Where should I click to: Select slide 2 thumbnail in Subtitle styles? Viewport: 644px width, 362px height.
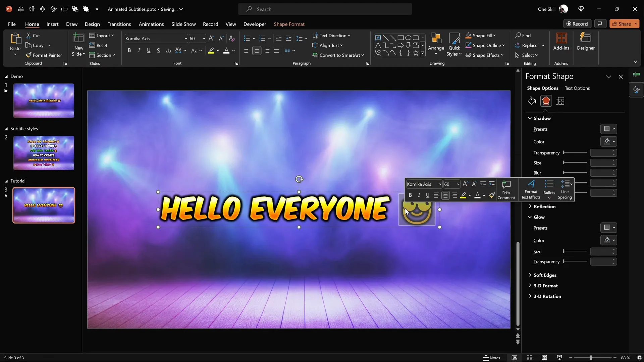click(x=44, y=153)
